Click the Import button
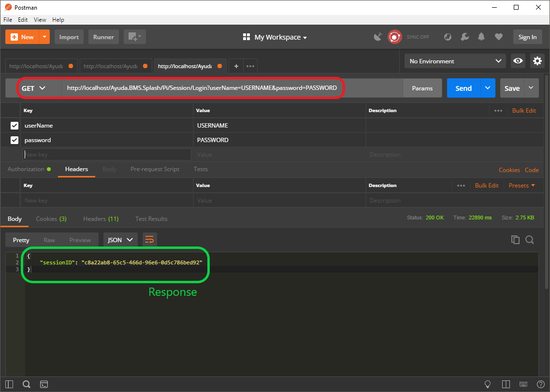Image resolution: width=550 pixels, height=392 pixels. (x=69, y=37)
